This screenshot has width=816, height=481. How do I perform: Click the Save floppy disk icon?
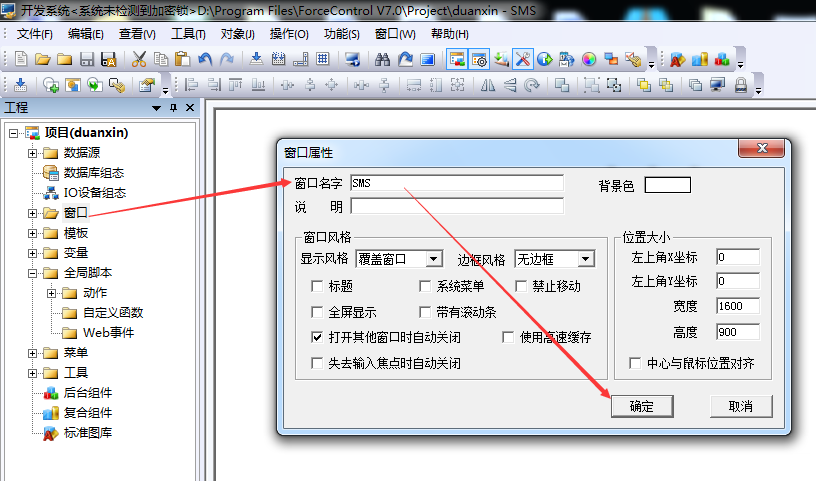coord(87,59)
